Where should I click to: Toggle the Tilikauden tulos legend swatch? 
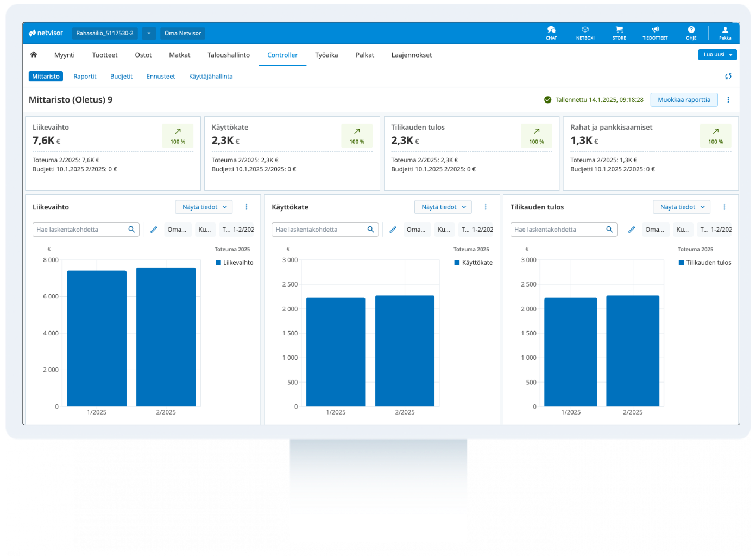[x=681, y=263]
